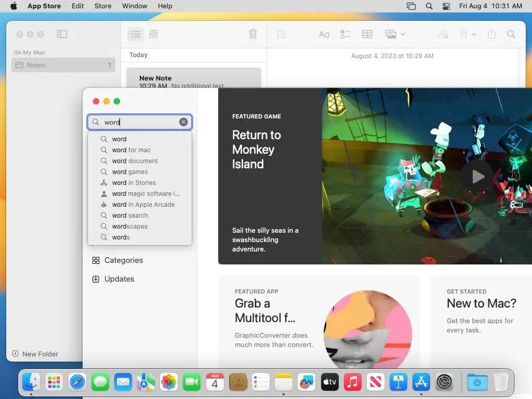
Task: Open the Notes text format Aa menu
Action: [x=324, y=34]
